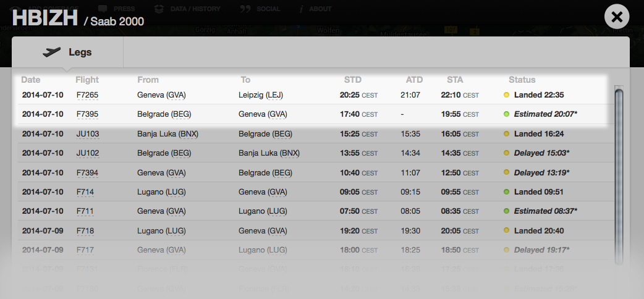Click yellow status dot for Landed 22:35

[507, 95]
